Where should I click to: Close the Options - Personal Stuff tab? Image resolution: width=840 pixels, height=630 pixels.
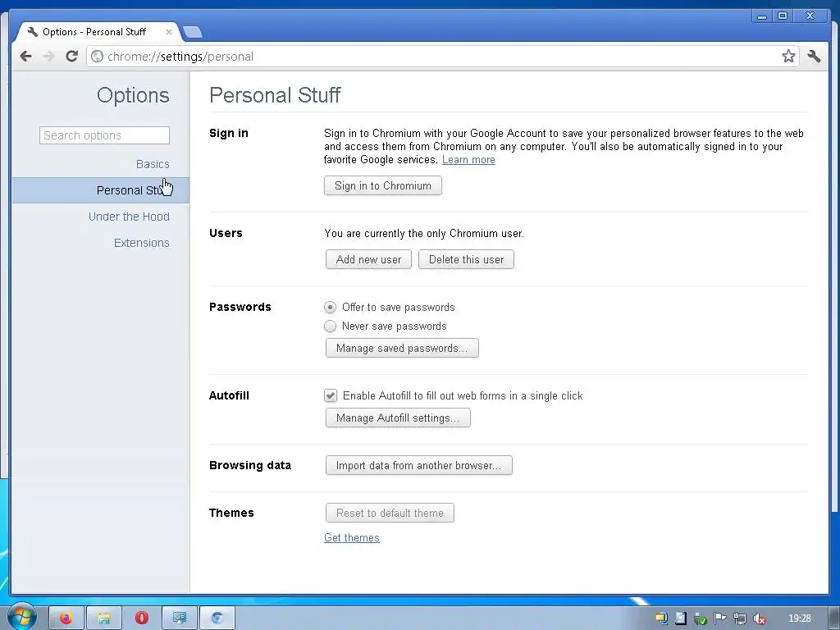(169, 32)
